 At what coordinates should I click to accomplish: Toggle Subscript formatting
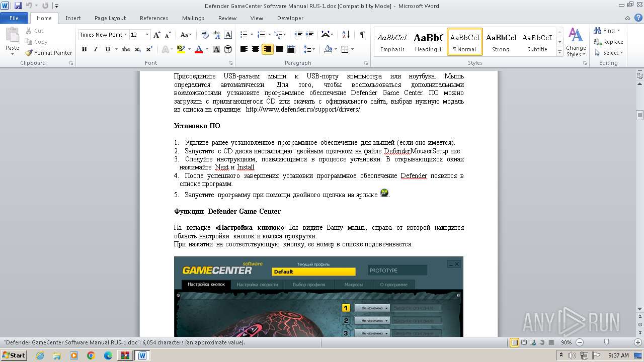pos(137,49)
